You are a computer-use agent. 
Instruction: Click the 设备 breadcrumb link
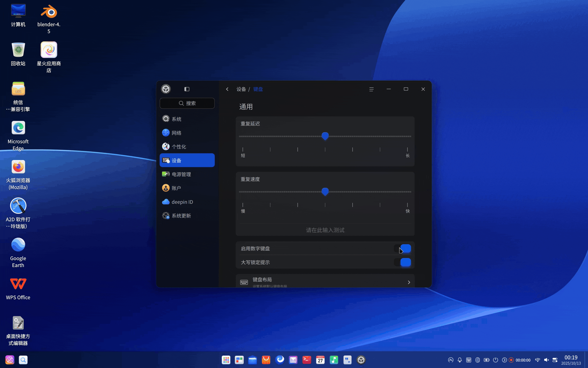coord(241,89)
